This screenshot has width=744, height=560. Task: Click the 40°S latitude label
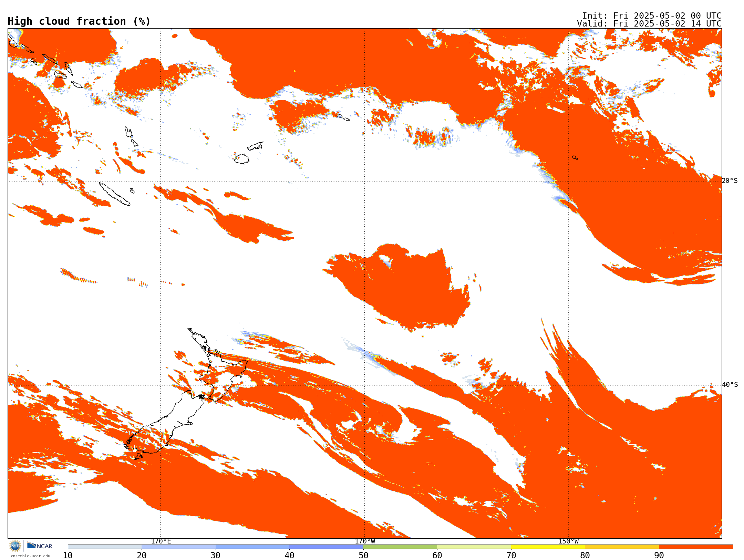730,385
